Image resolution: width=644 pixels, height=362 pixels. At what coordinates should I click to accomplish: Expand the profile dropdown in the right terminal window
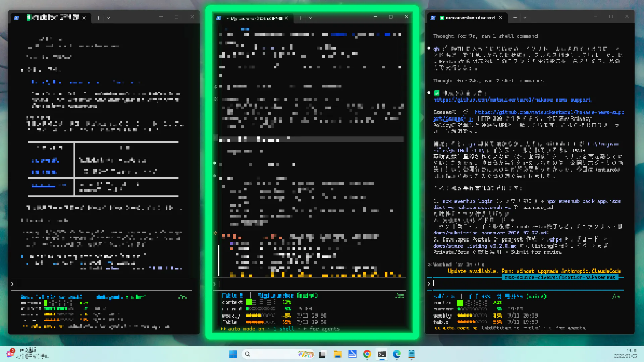(525, 18)
